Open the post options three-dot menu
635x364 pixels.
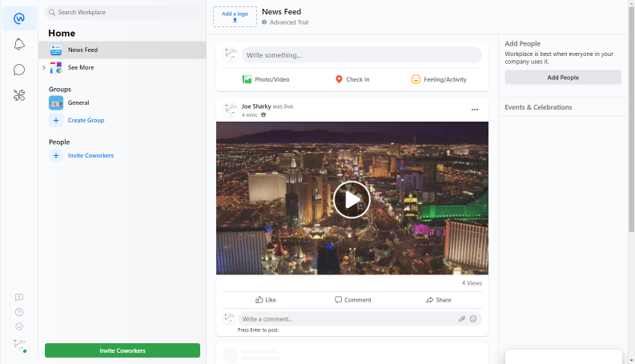474,110
